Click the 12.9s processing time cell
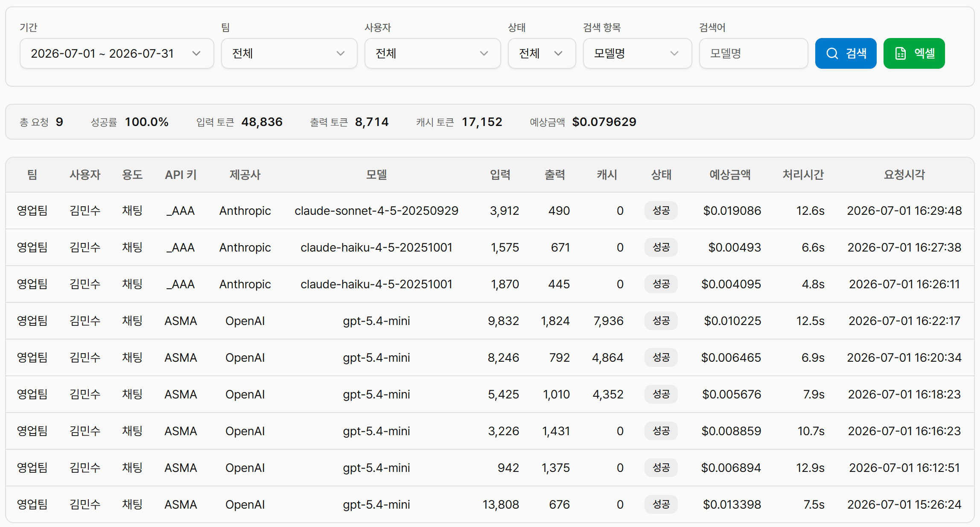 pyautogui.click(x=810, y=468)
